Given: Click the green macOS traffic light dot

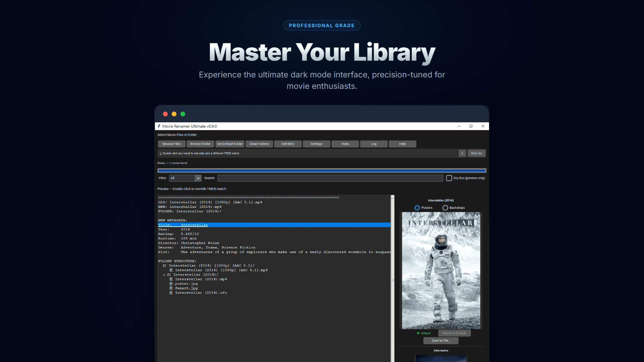Looking at the screenshot, I should 183,114.
